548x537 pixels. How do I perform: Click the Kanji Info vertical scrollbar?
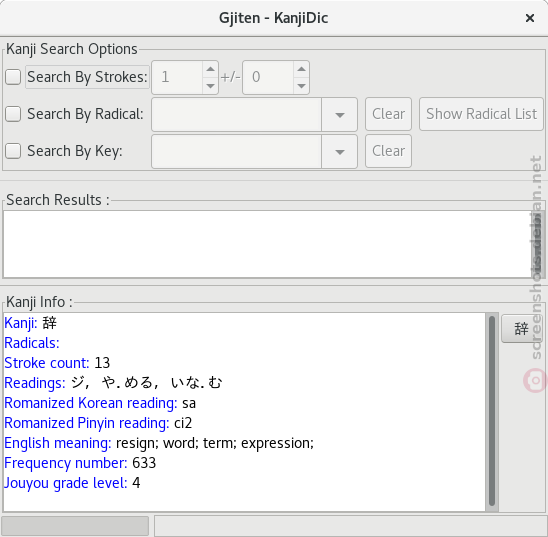pyautogui.click(x=492, y=411)
